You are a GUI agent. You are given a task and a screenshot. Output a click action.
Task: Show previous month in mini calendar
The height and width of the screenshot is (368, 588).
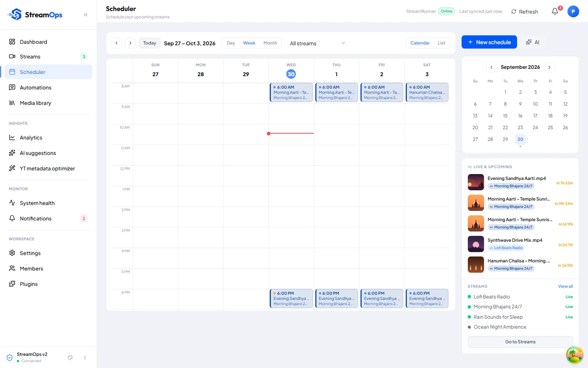pos(491,67)
